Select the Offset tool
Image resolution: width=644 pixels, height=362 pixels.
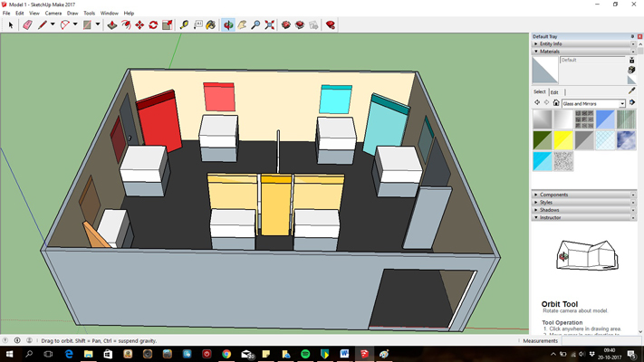click(x=126, y=25)
